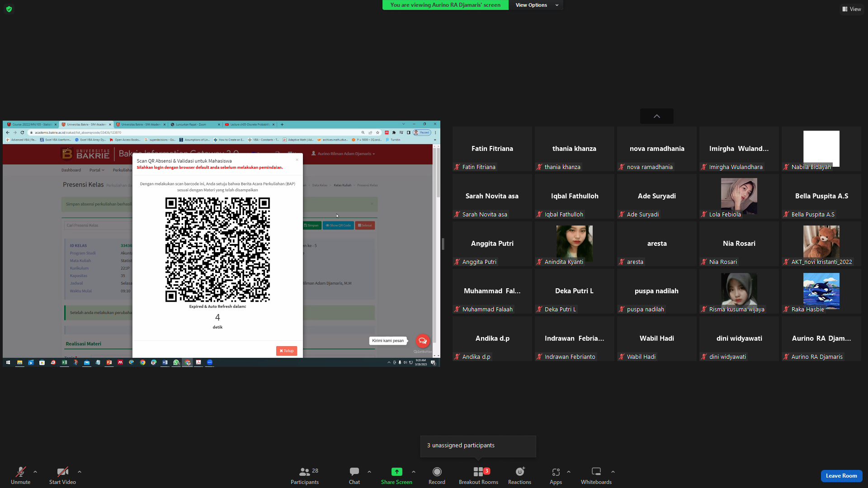Open the Zoom Apps panel
Viewport: 868px width, 488px height.
click(556, 476)
